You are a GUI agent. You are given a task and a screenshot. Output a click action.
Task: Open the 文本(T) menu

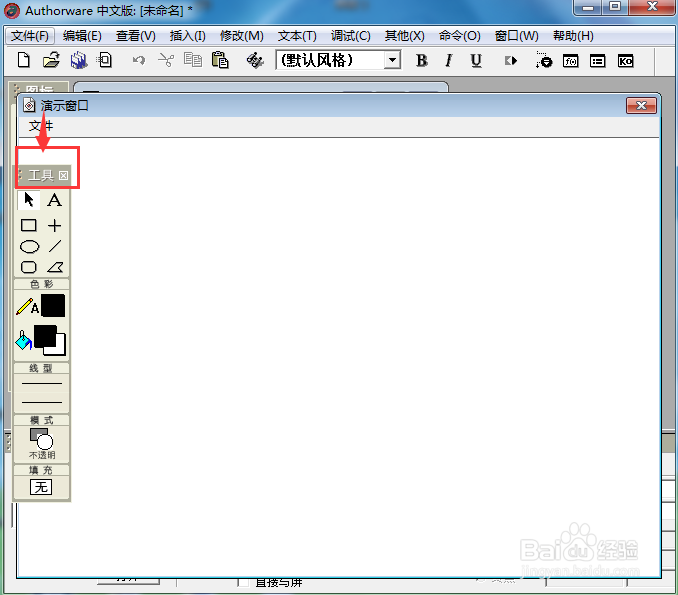click(x=297, y=35)
